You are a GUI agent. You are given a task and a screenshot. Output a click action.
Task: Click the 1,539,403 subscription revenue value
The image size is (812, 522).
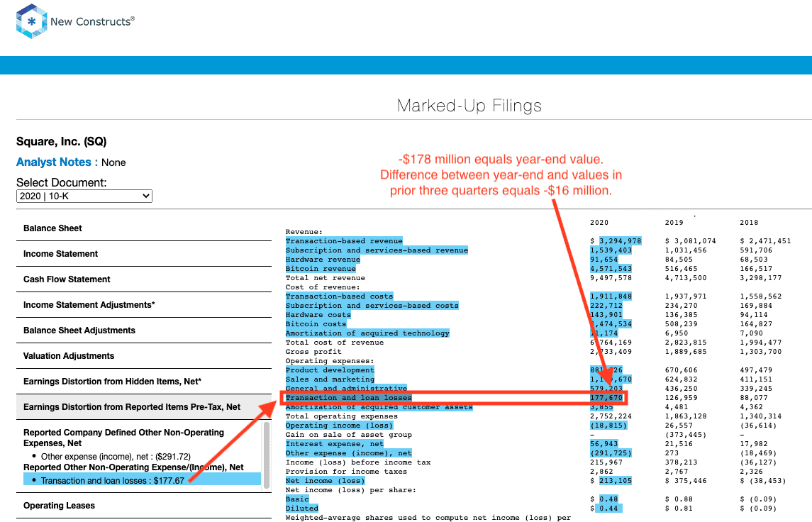pos(611,250)
